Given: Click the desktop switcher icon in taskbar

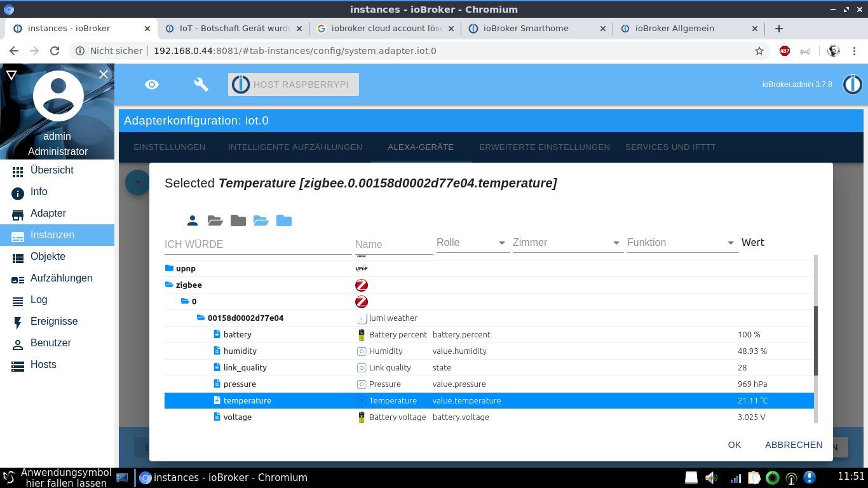Looking at the screenshot, I should click(122, 477).
